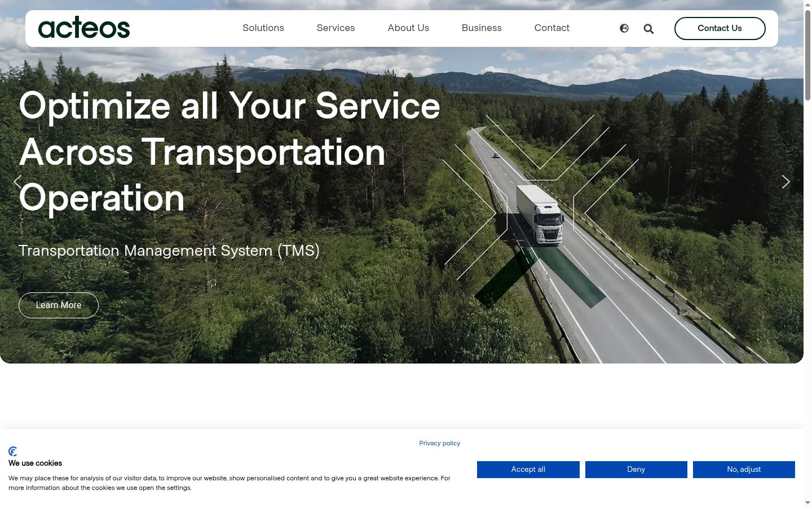The width and height of the screenshot is (812, 508).
Task: Click the page vertical scrollbar thumb
Action: point(807,55)
